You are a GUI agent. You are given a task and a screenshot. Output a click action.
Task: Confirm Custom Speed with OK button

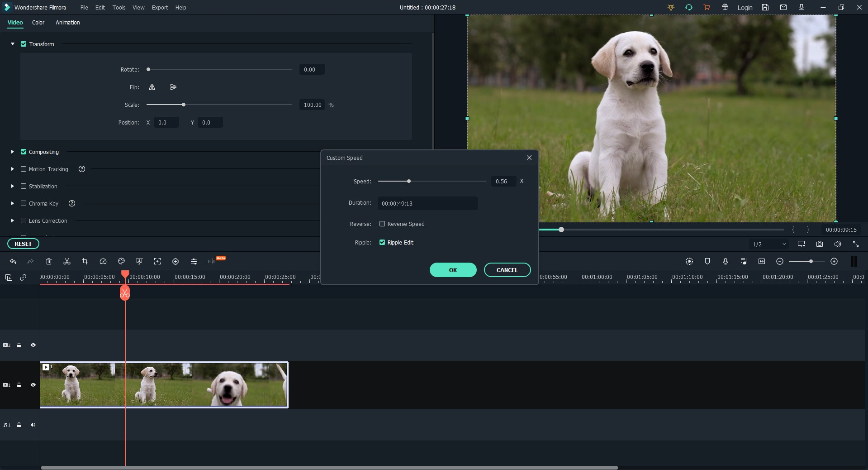click(453, 270)
